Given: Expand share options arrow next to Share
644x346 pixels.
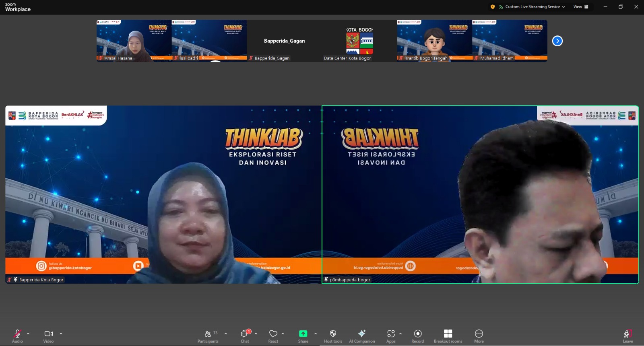Looking at the screenshot, I should [x=316, y=334].
